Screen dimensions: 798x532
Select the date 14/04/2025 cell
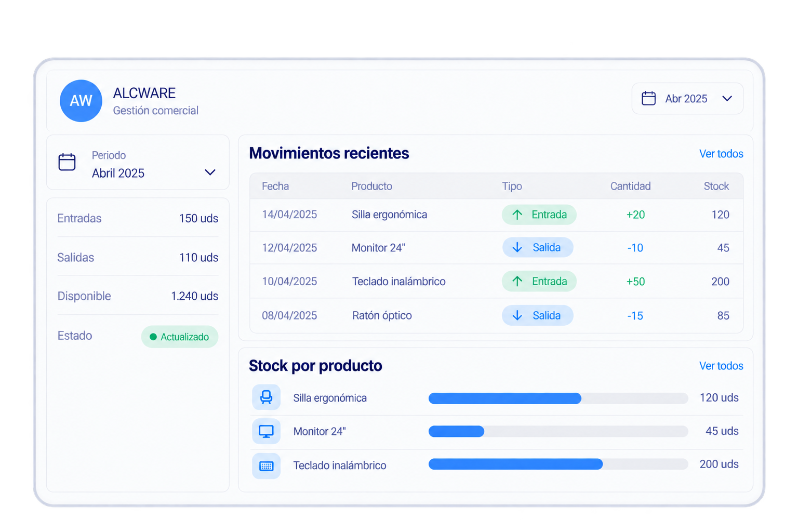coord(289,215)
